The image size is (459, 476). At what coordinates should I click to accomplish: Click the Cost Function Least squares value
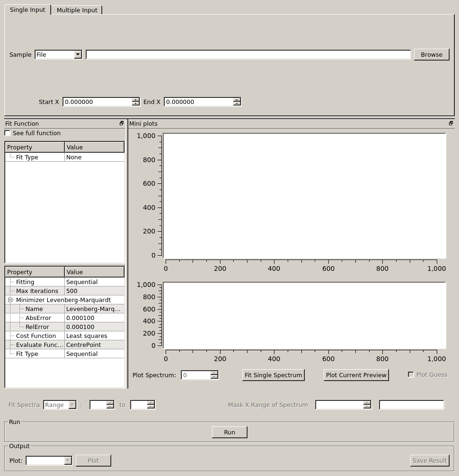(x=94, y=336)
